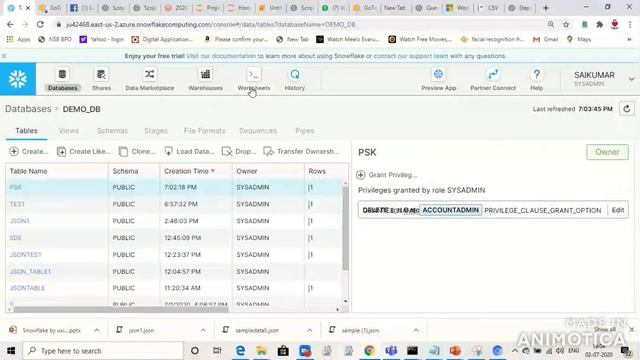Open the Shares section
This screenshot has height=360, width=640.
click(101, 79)
